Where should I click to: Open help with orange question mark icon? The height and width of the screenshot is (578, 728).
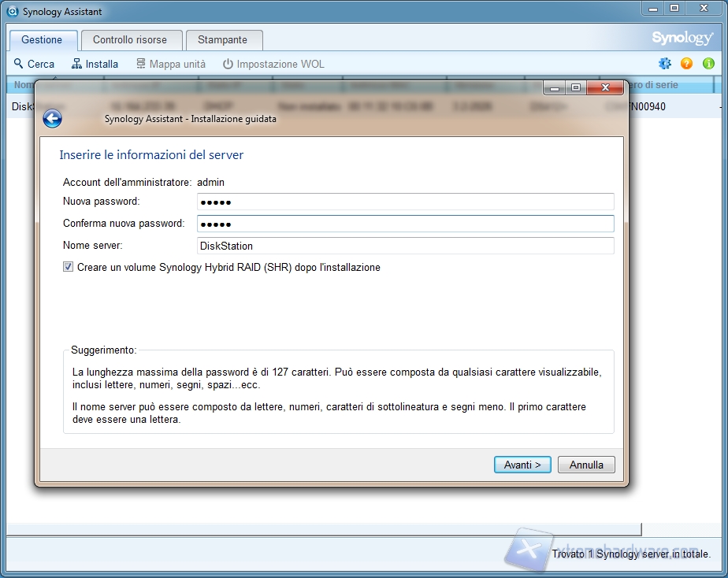pos(687,64)
